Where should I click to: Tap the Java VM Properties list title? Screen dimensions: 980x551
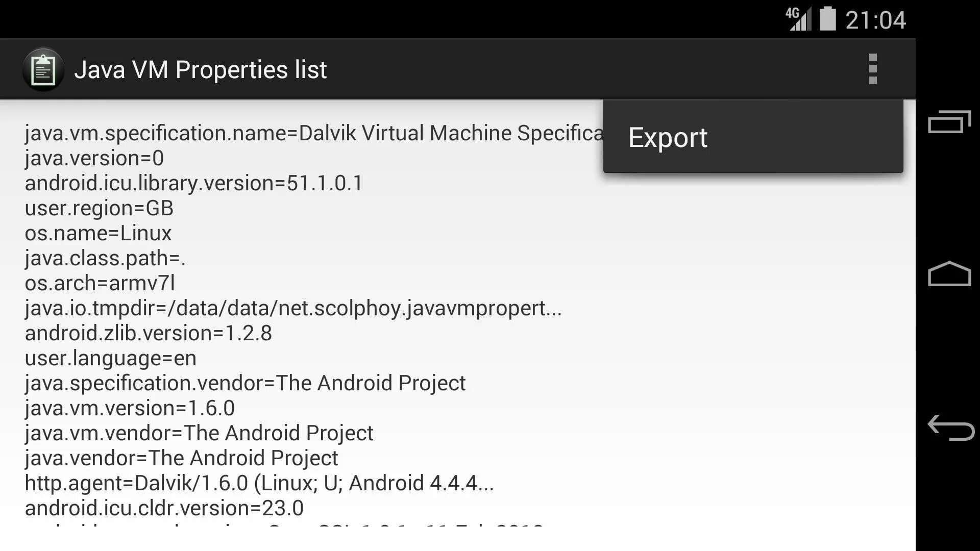click(200, 69)
